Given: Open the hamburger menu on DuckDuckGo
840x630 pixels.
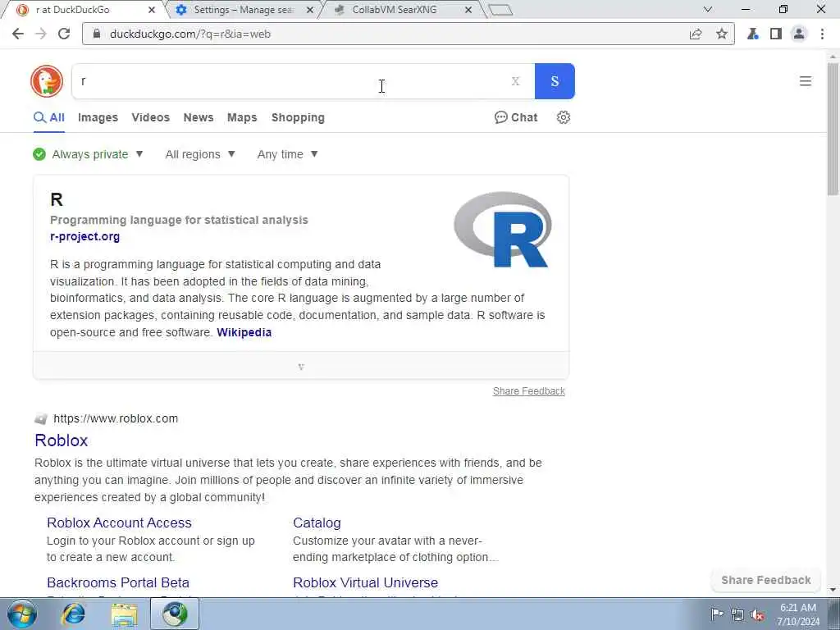Looking at the screenshot, I should pyautogui.click(x=806, y=81).
